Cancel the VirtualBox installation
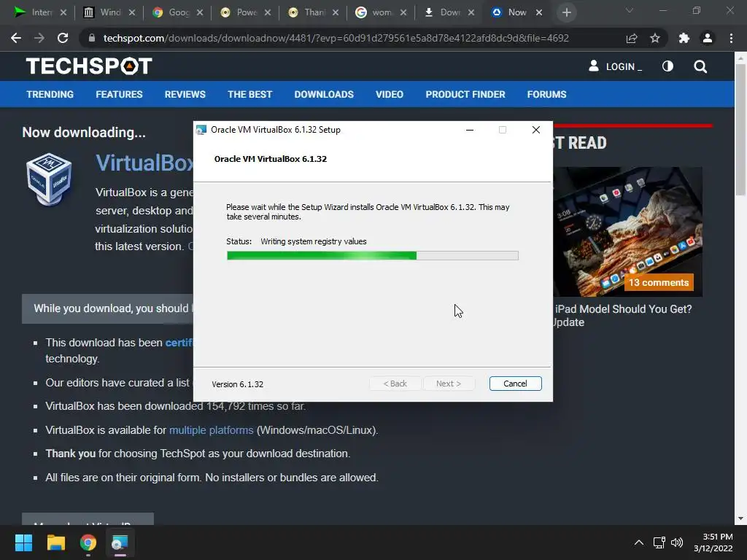This screenshot has width=747, height=560. 516,384
